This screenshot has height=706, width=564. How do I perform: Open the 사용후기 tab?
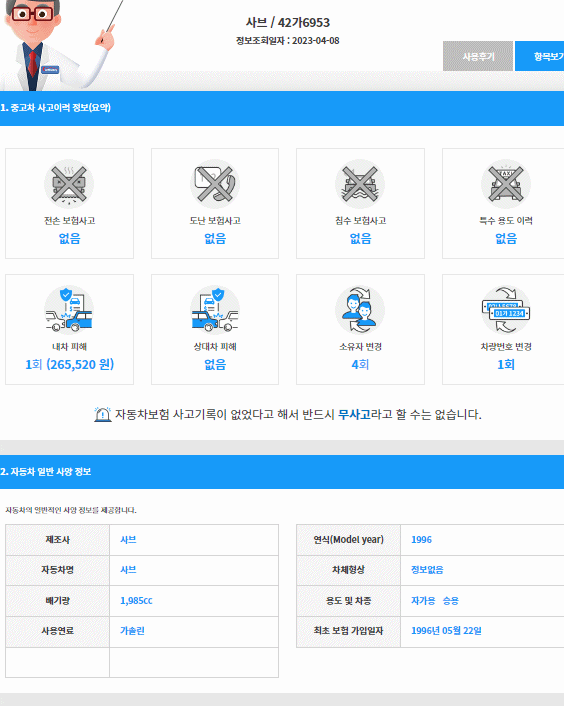[x=478, y=56]
